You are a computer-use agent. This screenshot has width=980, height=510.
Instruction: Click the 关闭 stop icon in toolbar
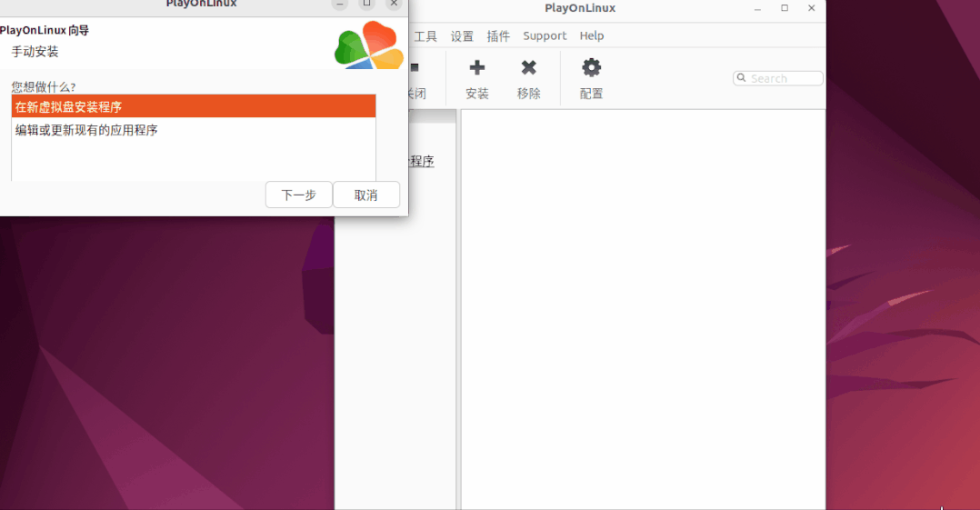[415, 67]
